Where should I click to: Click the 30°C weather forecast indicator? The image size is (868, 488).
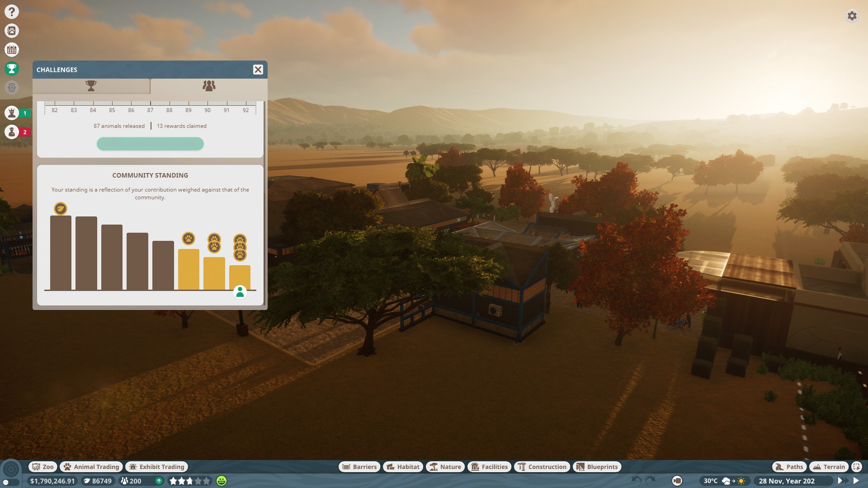[x=724, y=481]
